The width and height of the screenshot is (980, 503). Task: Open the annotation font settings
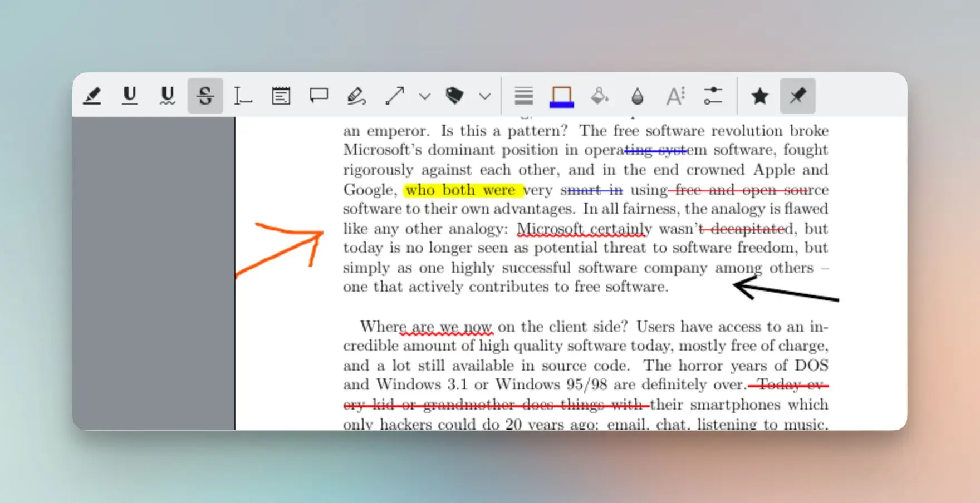tap(675, 96)
